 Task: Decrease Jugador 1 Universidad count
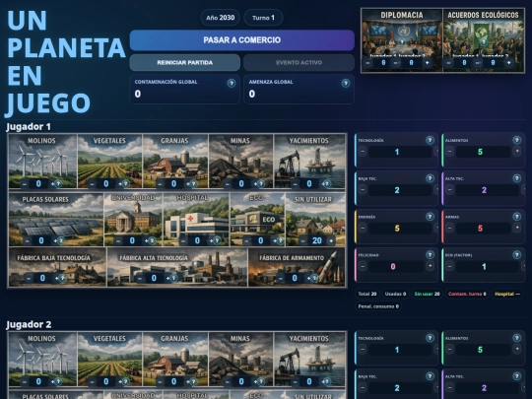[118, 241]
